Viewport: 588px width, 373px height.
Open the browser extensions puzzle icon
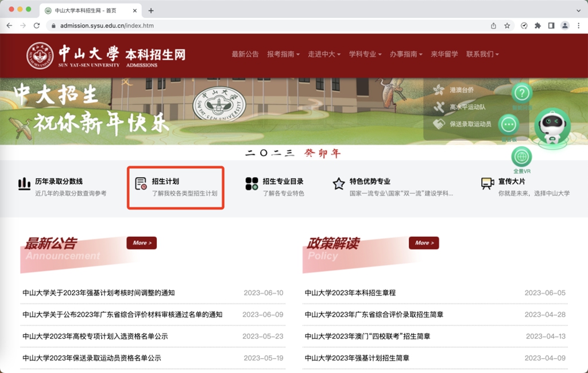pyautogui.click(x=537, y=25)
